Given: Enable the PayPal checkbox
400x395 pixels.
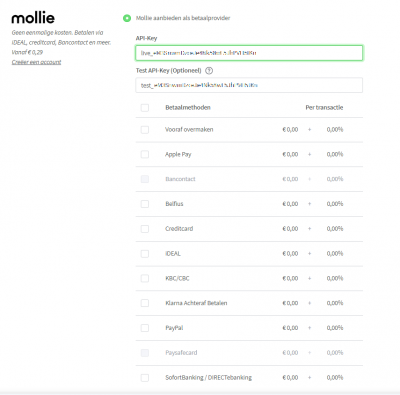Looking at the screenshot, I should pos(145,328).
